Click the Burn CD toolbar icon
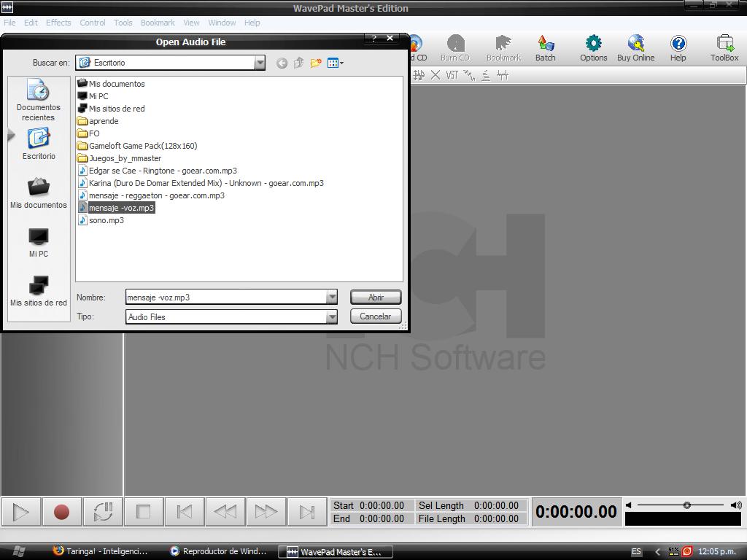Screen dimensions: 747x560 point(455,49)
